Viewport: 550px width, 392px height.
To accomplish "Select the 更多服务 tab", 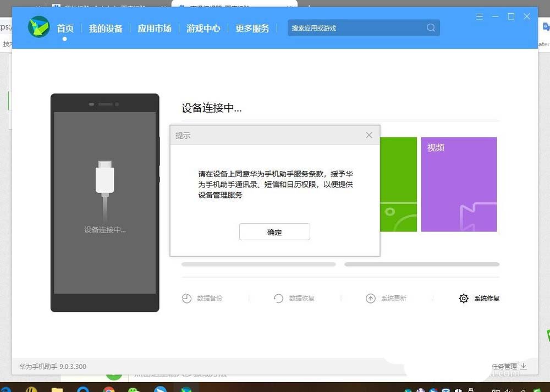I will (252, 29).
